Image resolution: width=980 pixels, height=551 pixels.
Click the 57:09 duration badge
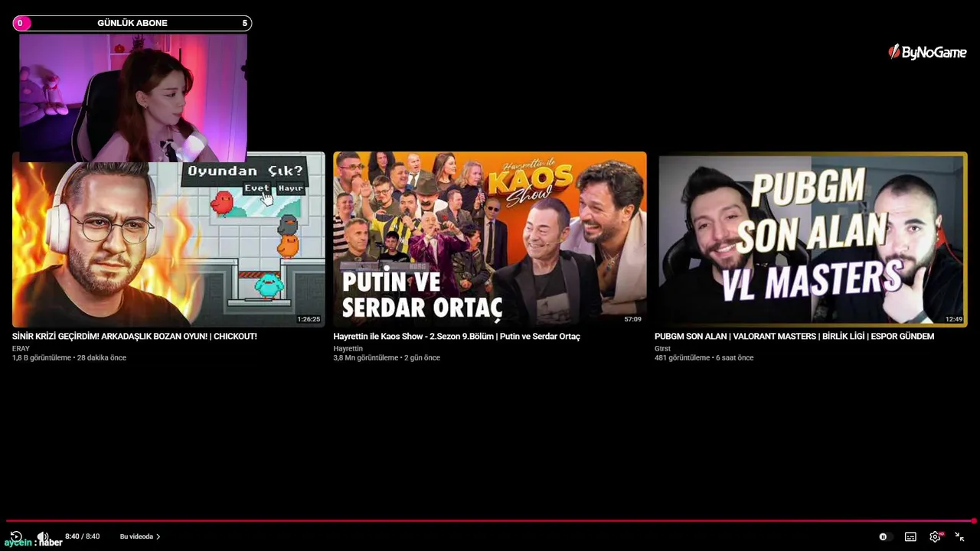632,319
